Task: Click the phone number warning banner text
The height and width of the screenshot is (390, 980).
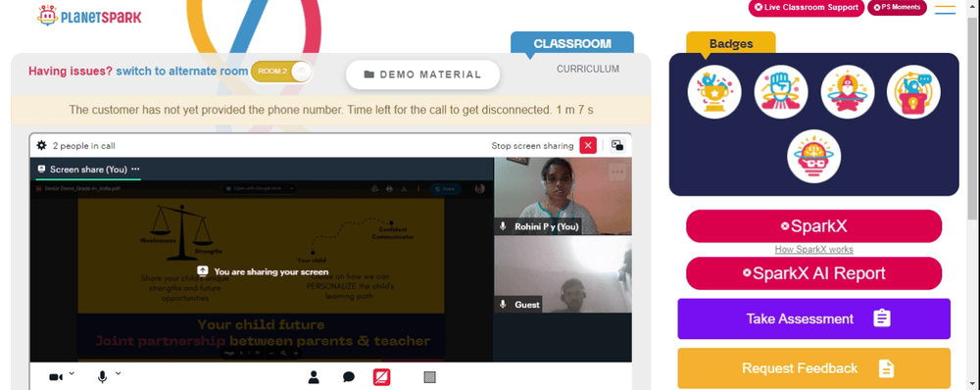Action: pyautogui.click(x=330, y=110)
